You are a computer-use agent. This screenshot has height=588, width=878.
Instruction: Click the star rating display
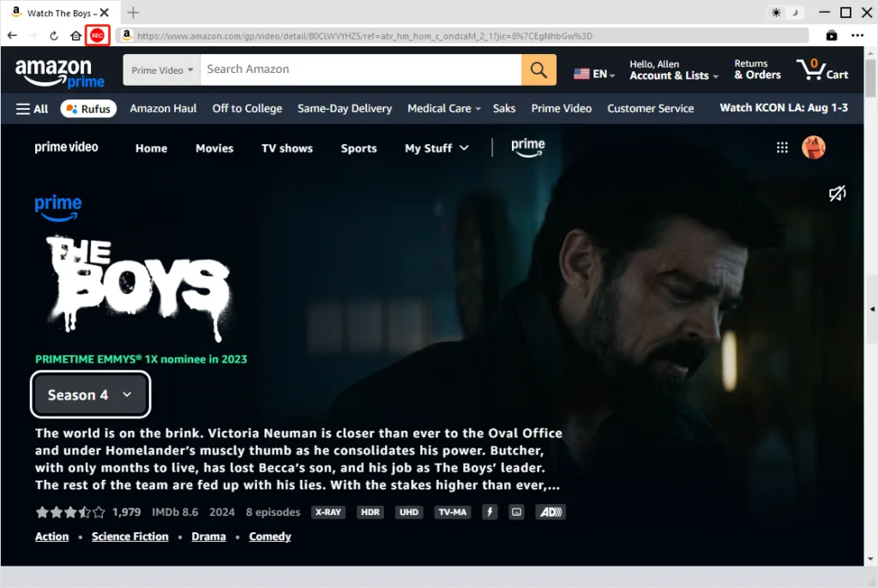70,513
